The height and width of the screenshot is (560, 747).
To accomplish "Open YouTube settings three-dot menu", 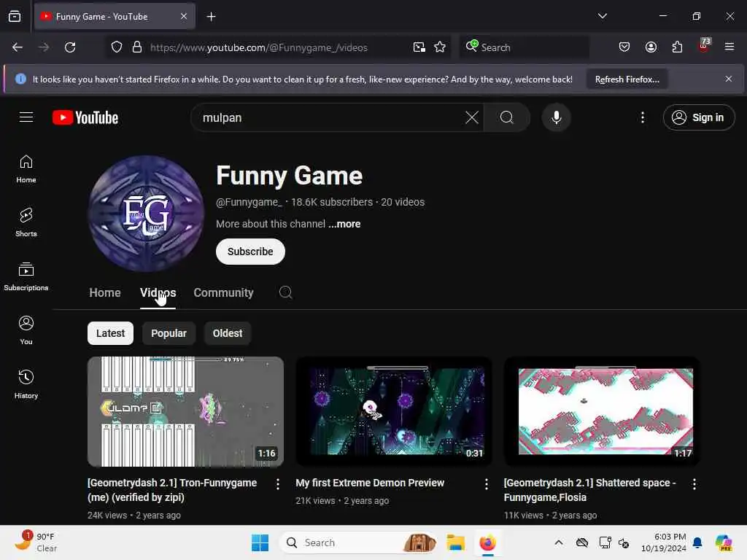I will tap(642, 117).
